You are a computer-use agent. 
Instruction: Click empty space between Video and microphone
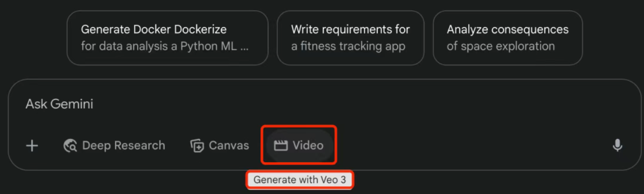[x=472, y=146]
